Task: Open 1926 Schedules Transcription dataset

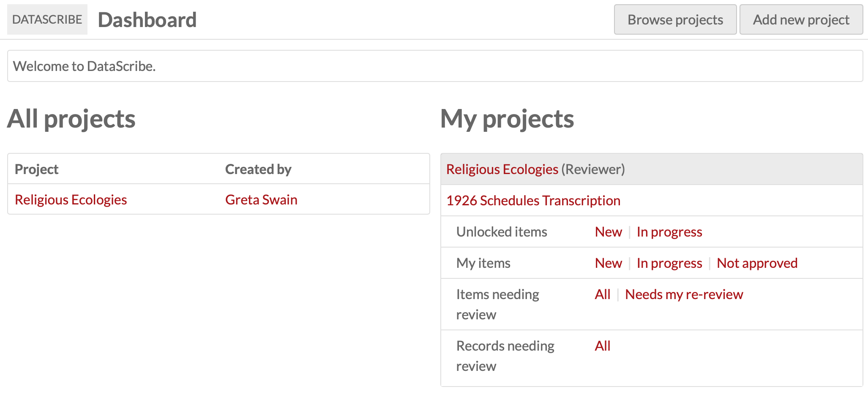Action: [533, 200]
